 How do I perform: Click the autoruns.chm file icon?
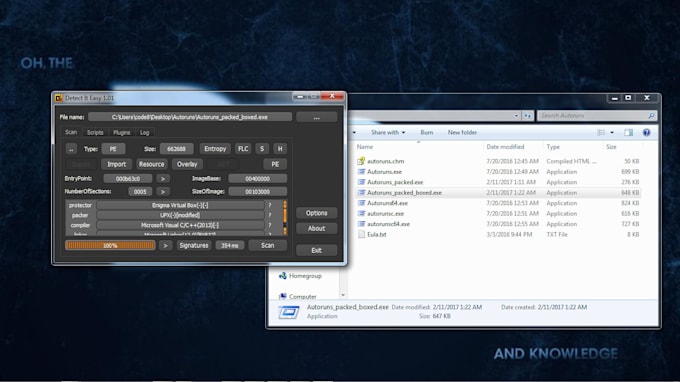361,161
